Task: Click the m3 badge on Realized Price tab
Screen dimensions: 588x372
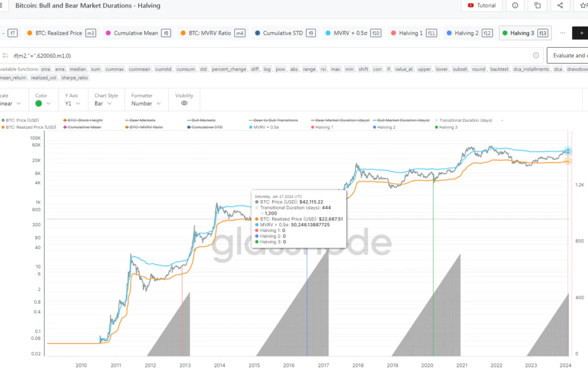Action: [x=90, y=33]
